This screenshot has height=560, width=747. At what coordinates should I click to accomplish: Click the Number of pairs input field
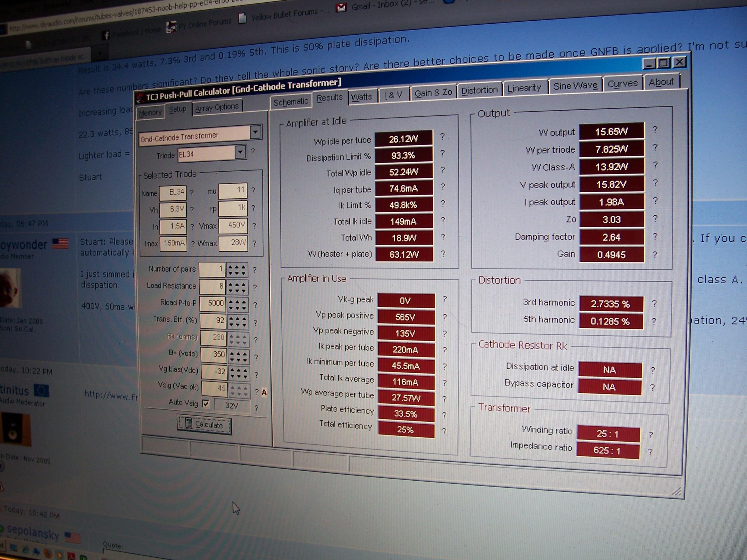[212, 269]
